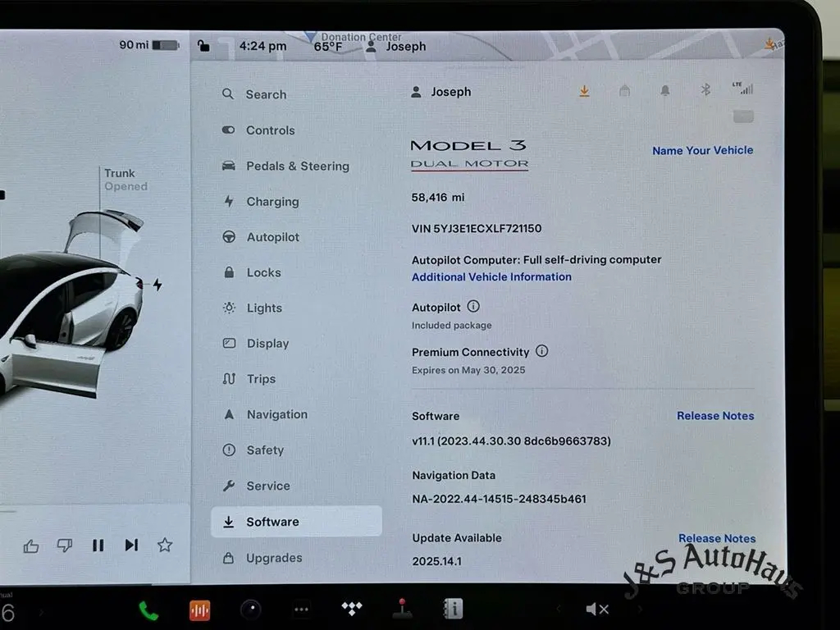Go to the Safety settings section
Screen dimensions: 840x630
[x=296, y=450]
